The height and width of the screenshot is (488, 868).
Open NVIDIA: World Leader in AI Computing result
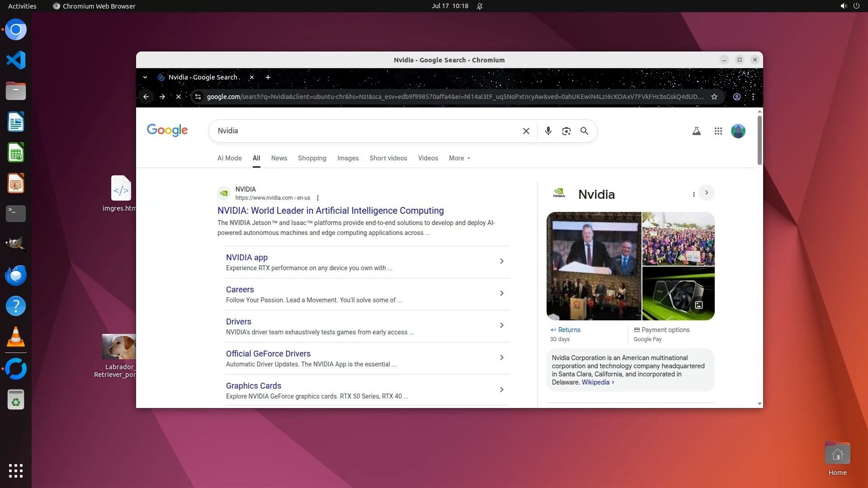point(330,211)
